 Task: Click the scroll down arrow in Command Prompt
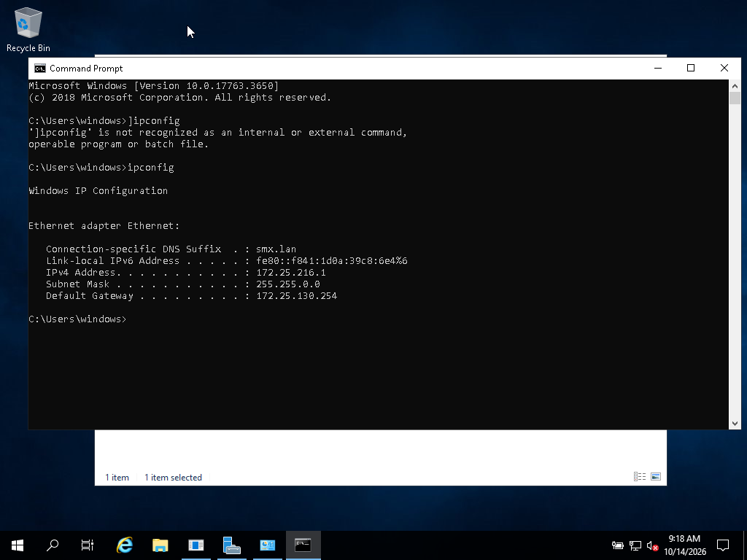(x=735, y=424)
